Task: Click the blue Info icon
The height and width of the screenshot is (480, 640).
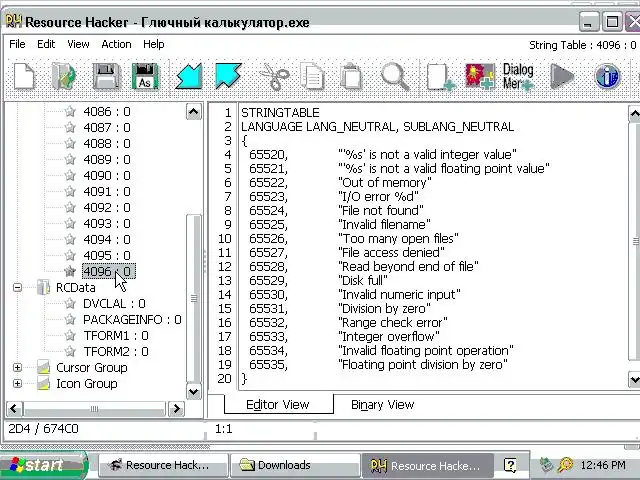Action: (x=607, y=76)
